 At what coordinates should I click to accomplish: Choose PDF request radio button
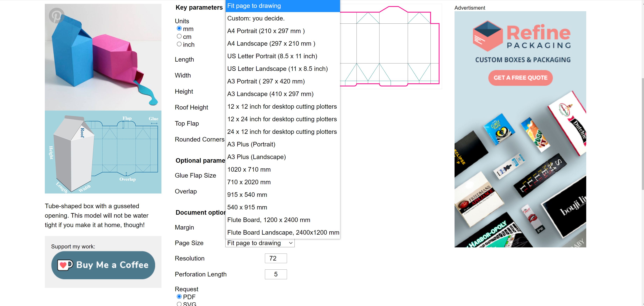(x=179, y=297)
